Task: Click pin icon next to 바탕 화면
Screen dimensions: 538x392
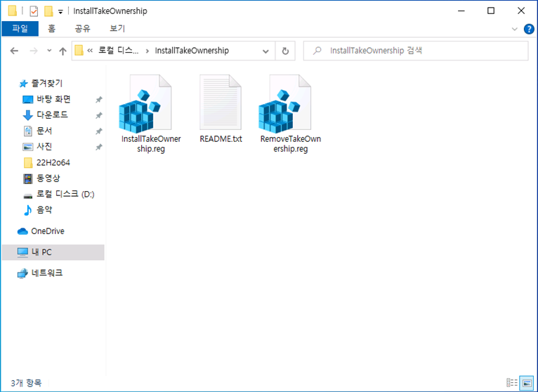Action: click(x=99, y=100)
